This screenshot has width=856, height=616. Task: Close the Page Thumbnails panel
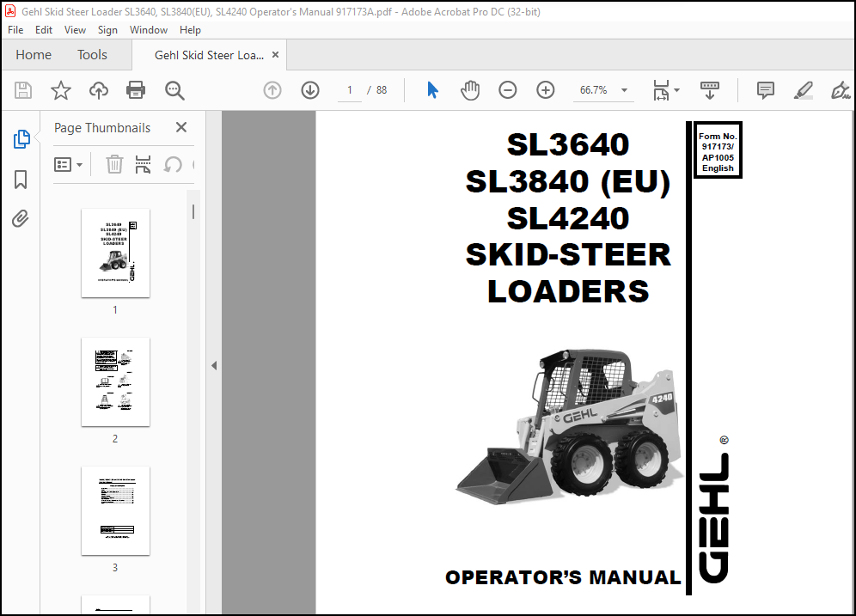(x=181, y=128)
